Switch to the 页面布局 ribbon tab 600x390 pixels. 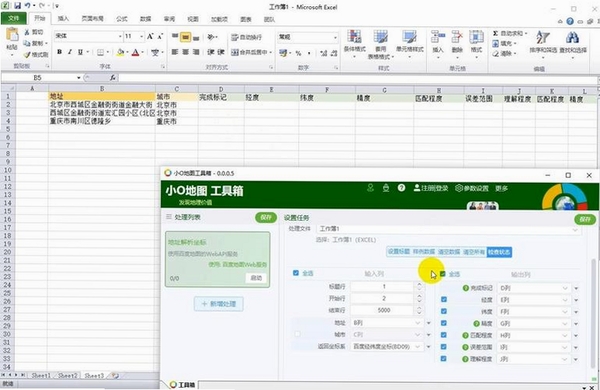pyautogui.click(x=92, y=19)
